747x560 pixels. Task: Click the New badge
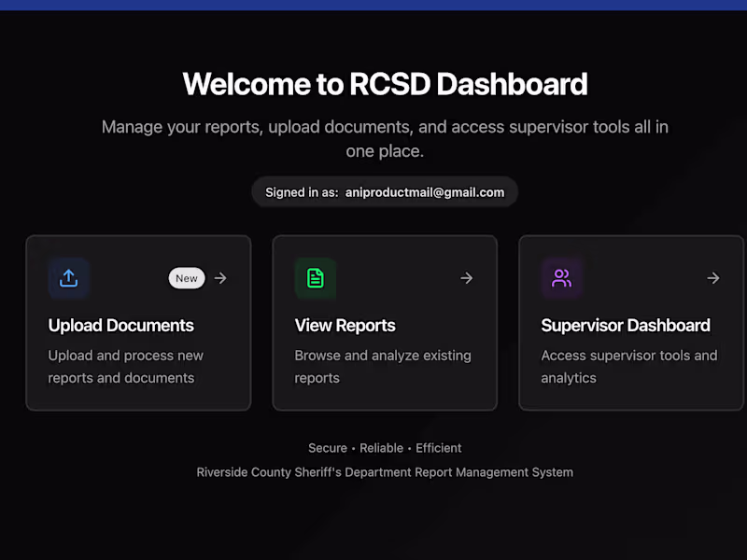click(186, 277)
